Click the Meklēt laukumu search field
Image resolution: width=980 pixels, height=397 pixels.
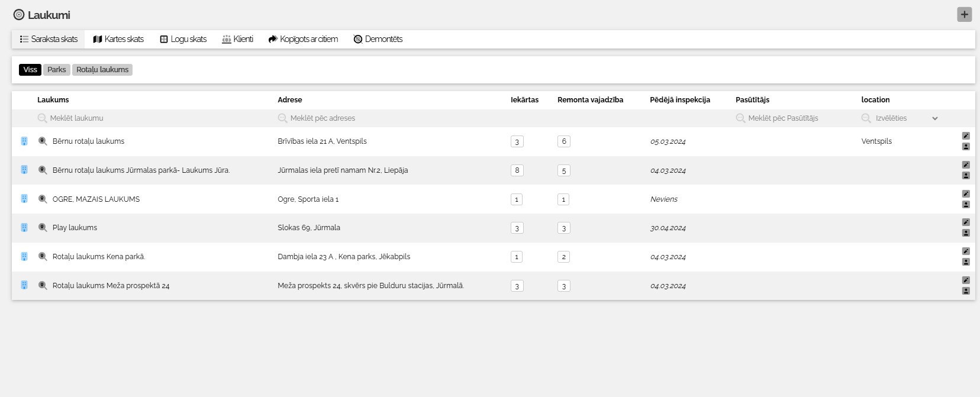[x=148, y=118]
